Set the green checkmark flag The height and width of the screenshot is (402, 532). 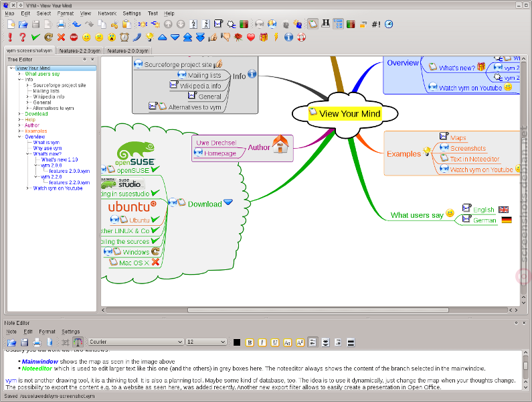coord(35,37)
